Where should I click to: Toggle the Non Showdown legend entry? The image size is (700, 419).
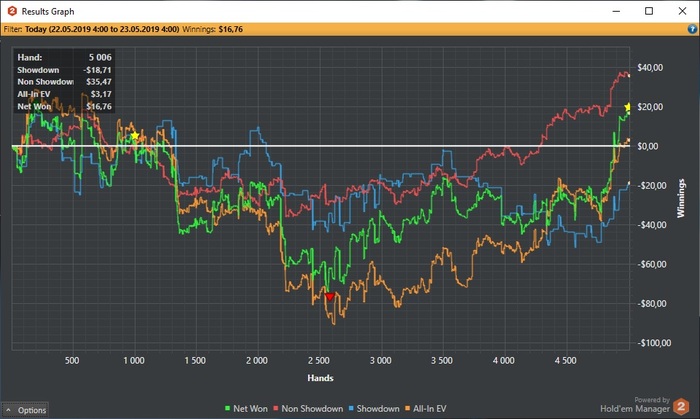[x=308, y=408]
